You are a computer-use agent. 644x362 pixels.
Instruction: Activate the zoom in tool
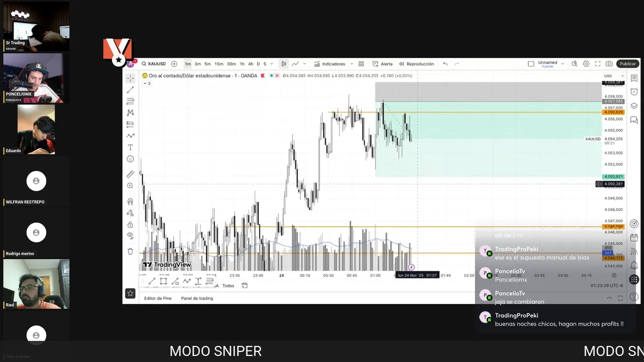pyautogui.click(x=130, y=186)
